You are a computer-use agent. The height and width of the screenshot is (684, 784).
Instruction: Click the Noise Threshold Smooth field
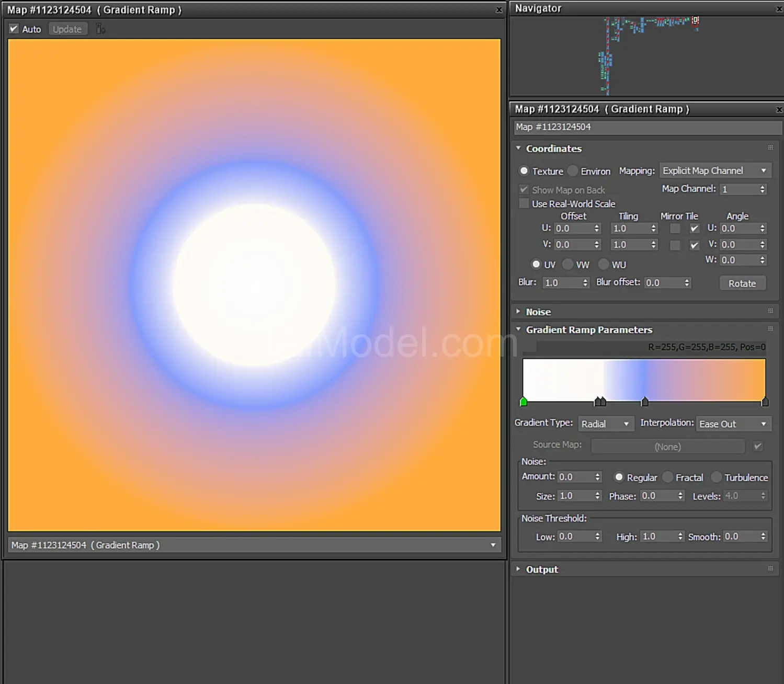coord(741,537)
